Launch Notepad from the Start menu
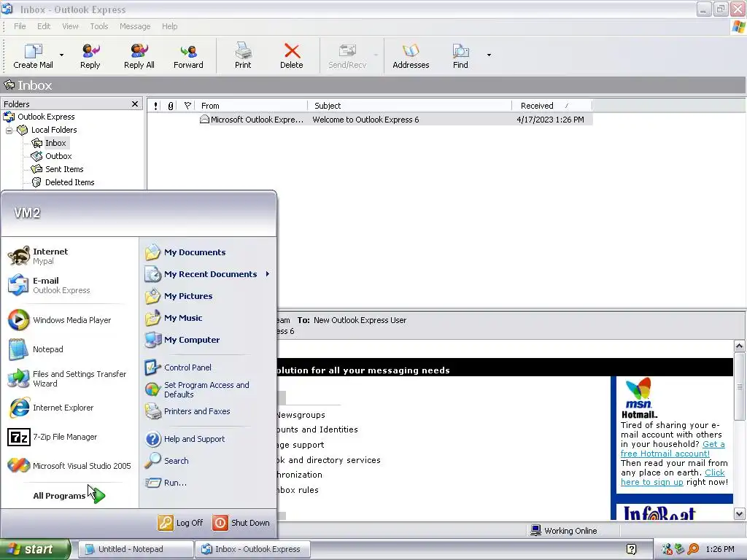The image size is (747, 560). click(x=69, y=349)
